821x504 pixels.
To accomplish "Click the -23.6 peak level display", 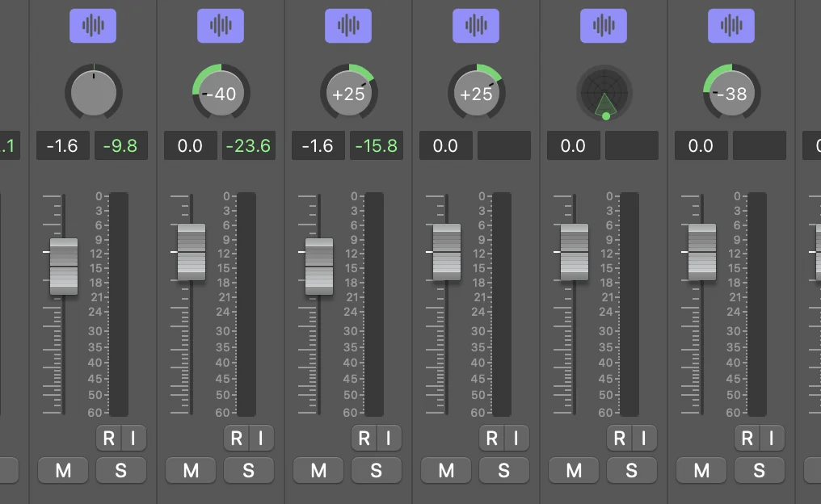I will tap(249, 145).
